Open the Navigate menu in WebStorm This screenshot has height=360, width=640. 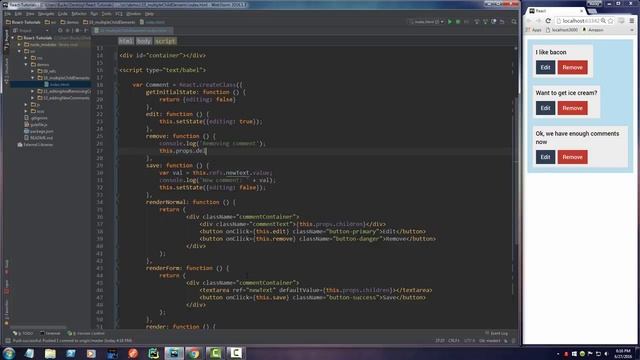click(x=46, y=14)
